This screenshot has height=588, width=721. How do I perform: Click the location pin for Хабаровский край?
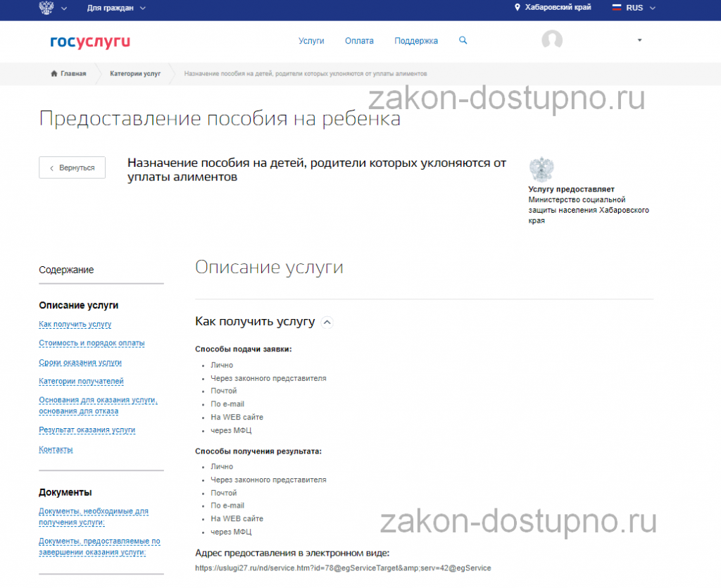click(518, 8)
